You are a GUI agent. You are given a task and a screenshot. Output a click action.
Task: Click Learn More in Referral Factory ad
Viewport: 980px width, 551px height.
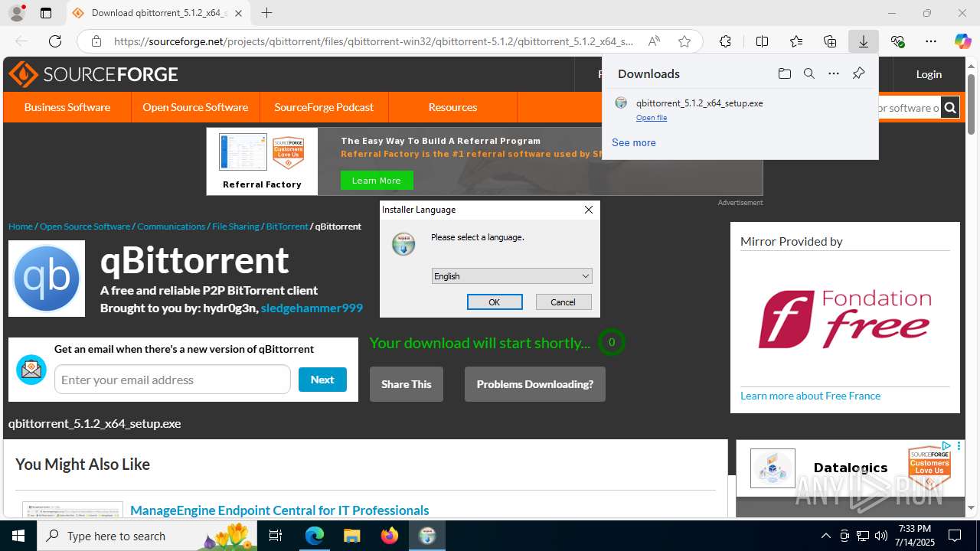click(x=377, y=181)
